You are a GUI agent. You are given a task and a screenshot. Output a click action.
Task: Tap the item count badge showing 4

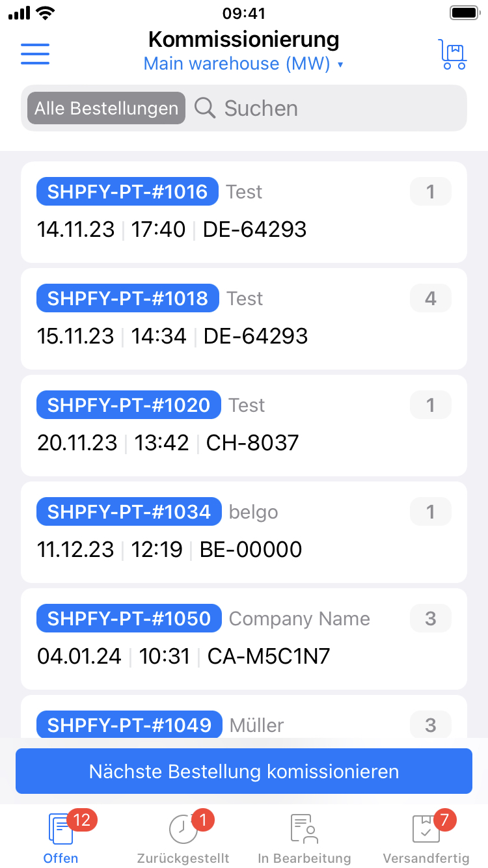click(x=430, y=299)
